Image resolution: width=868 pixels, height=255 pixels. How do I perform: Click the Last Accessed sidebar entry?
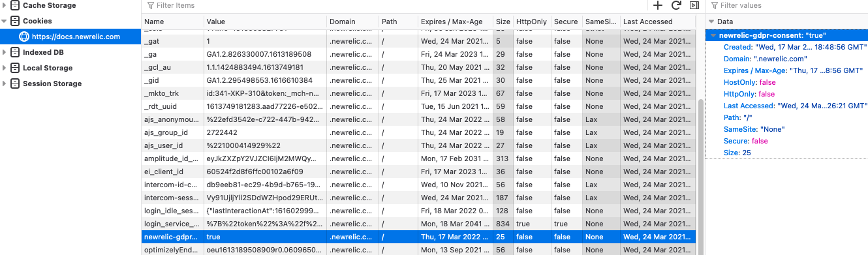point(796,106)
